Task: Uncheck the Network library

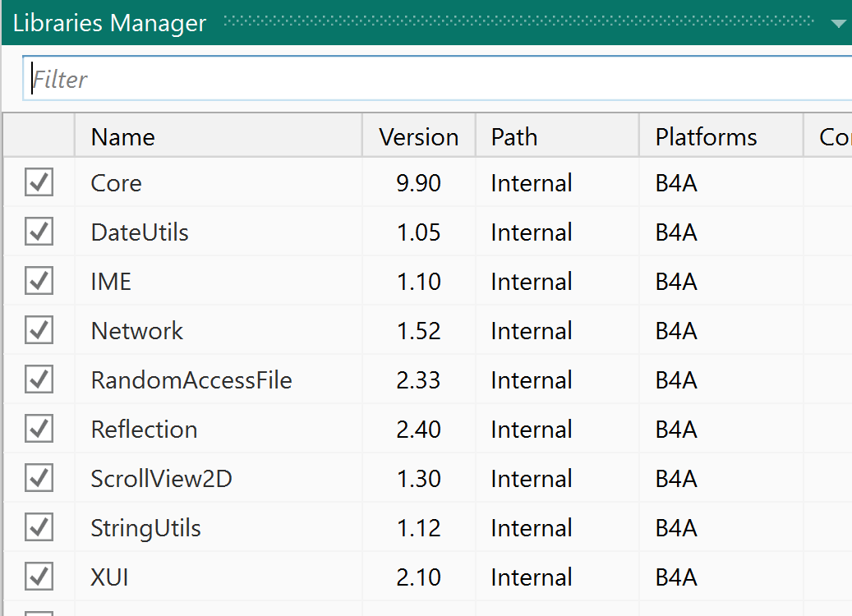Action: pyautogui.click(x=39, y=330)
